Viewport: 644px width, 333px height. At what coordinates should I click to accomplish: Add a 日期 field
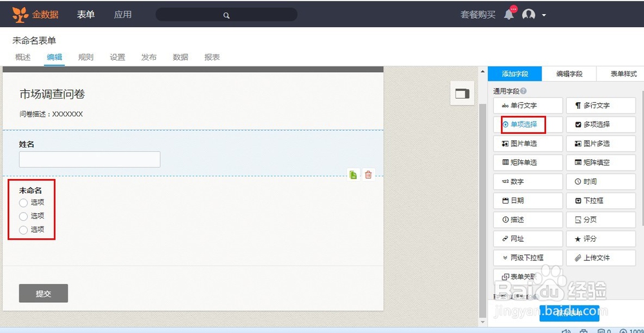click(528, 201)
